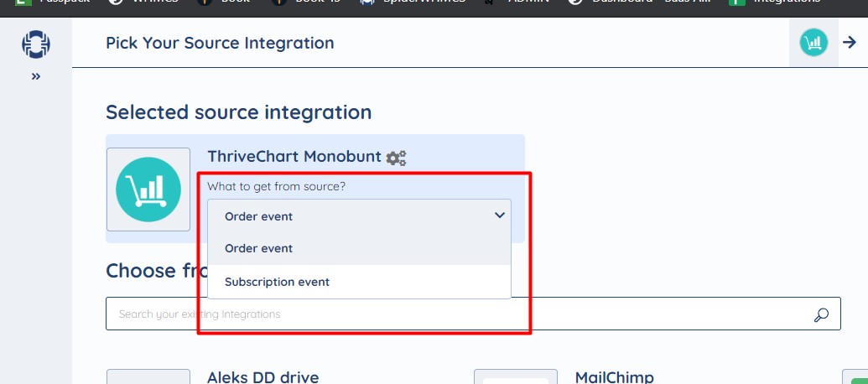The image size is (868, 384).
Task: Select the Aleks DD drive integration
Action: 263,377
